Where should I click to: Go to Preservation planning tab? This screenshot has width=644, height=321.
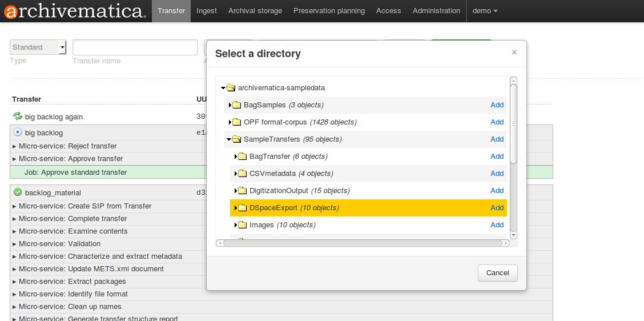329,11
